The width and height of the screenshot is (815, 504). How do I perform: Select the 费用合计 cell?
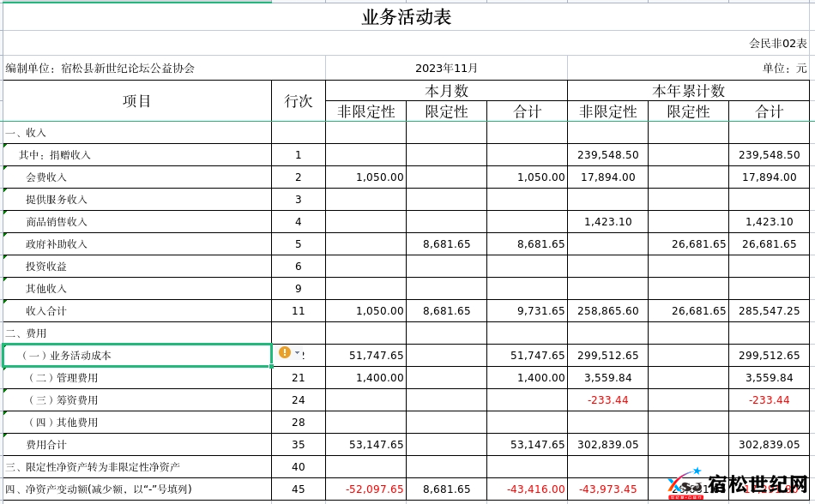click(x=137, y=445)
